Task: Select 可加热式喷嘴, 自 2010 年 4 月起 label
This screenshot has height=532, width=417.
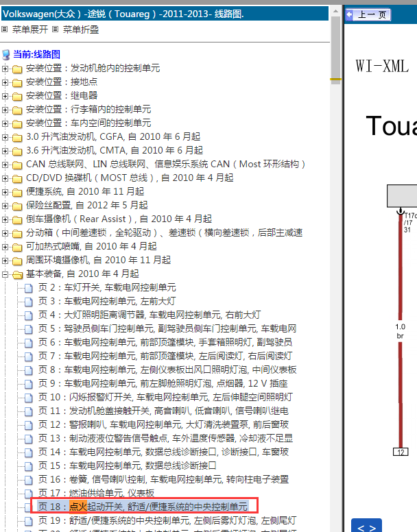Action: pyautogui.click(x=91, y=246)
